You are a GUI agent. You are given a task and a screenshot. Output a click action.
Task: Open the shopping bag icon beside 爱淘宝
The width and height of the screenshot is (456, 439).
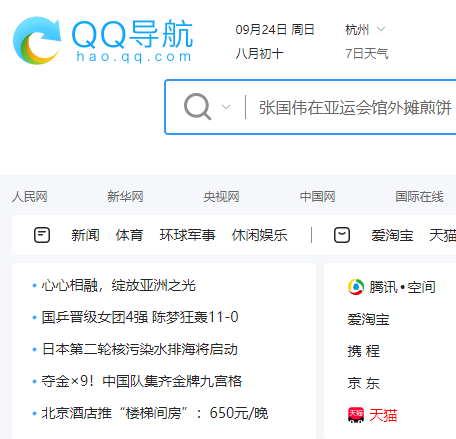point(342,235)
